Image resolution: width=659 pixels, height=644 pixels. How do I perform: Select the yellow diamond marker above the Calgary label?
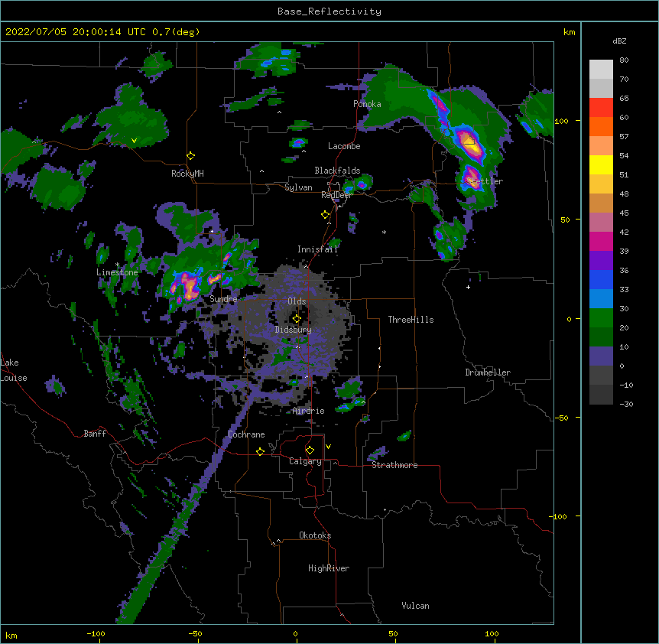[310, 450]
